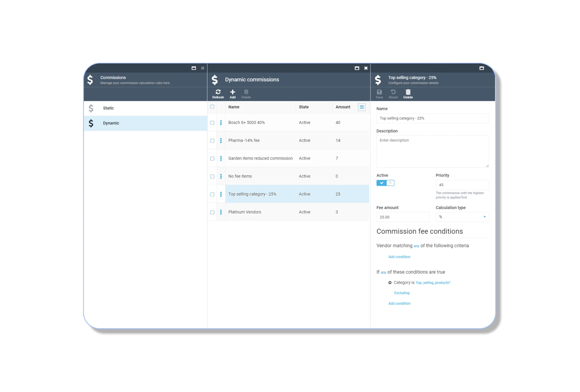Click Active state in No fee items row

pyautogui.click(x=305, y=176)
